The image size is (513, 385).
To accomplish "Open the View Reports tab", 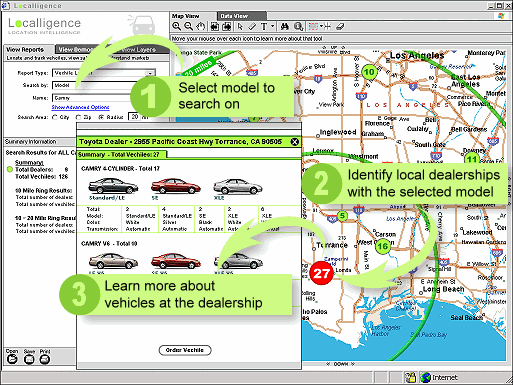I will tap(29, 49).
